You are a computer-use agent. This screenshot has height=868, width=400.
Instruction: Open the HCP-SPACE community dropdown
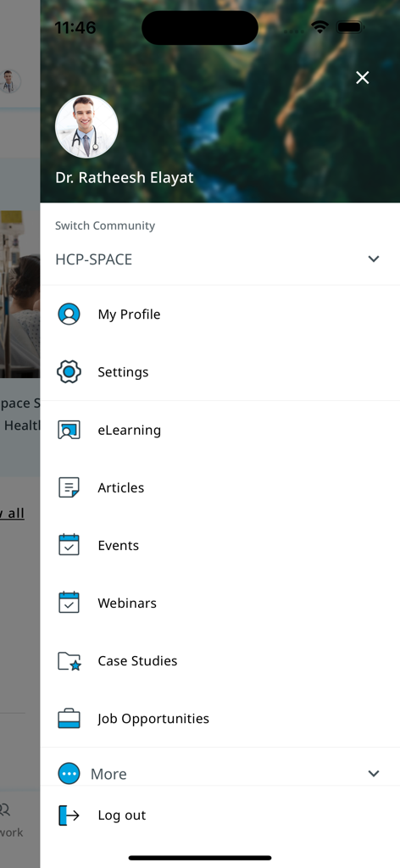pyautogui.click(x=220, y=259)
